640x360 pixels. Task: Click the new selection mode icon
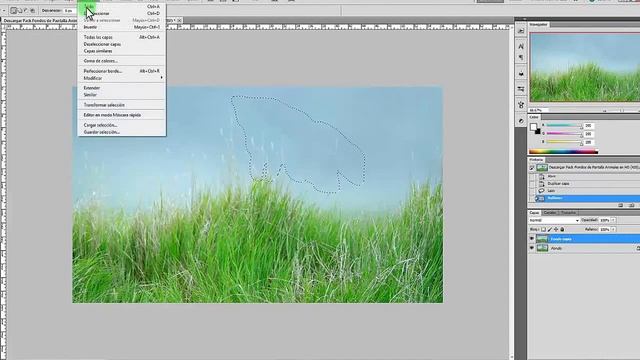click(x=13, y=10)
